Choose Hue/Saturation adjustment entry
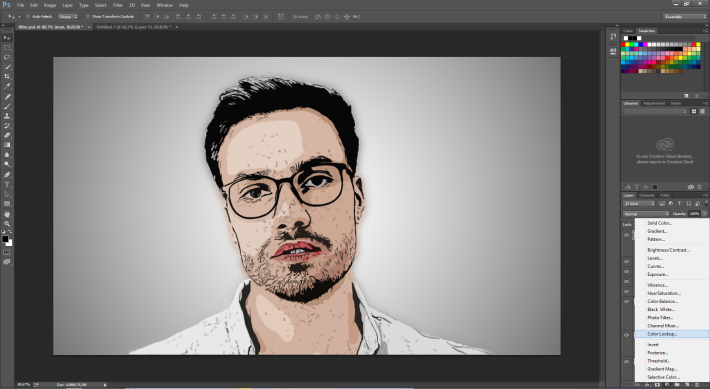This screenshot has width=710, height=389. pyautogui.click(x=663, y=293)
